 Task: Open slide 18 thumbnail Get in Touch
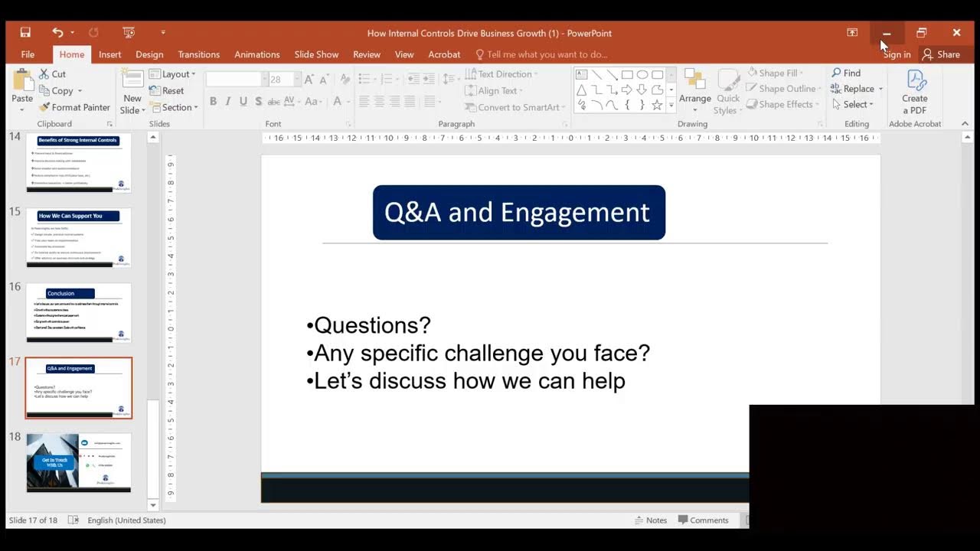pos(79,462)
